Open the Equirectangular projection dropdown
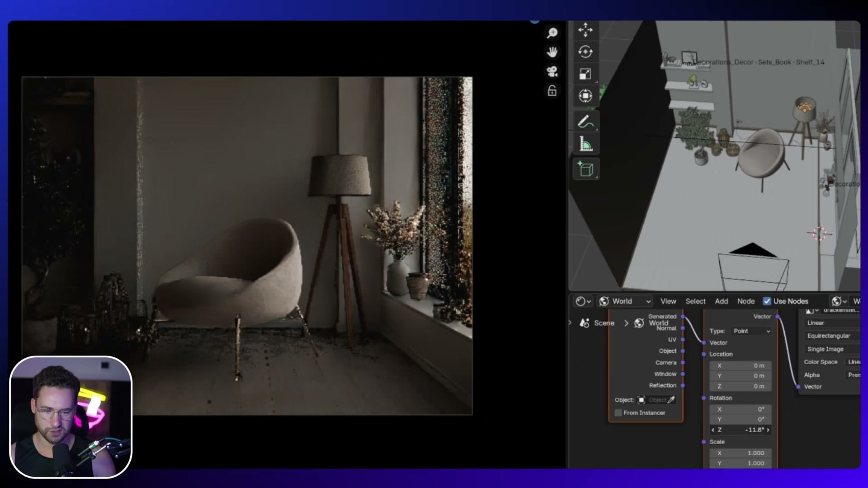868x488 pixels. pos(832,336)
